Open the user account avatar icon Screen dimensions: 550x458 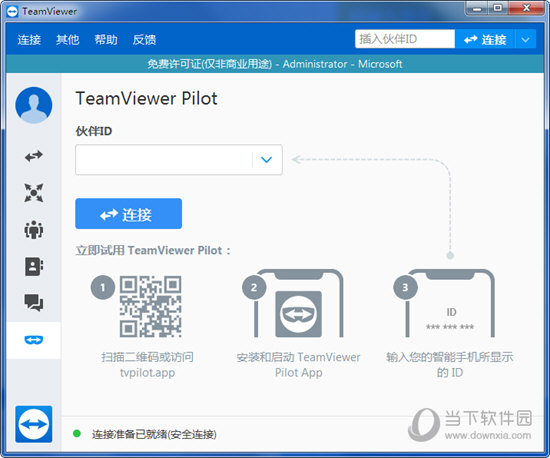[x=34, y=105]
